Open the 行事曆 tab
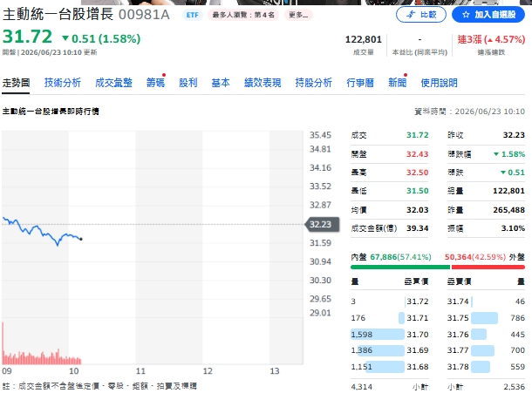This screenshot has height=400, width=532. [360, 83]
